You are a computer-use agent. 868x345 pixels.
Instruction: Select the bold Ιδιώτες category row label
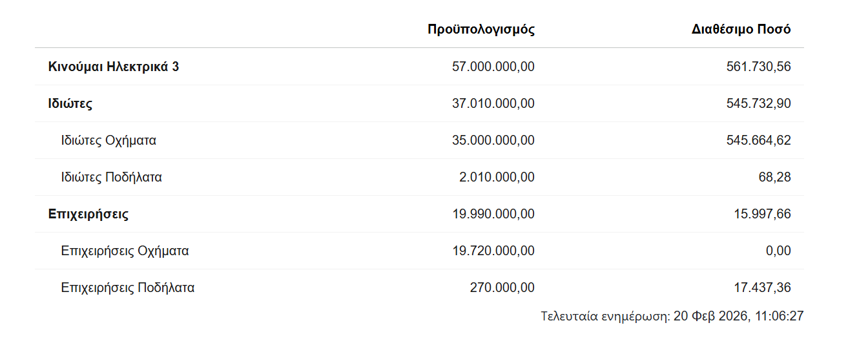(x=70, y=103)
